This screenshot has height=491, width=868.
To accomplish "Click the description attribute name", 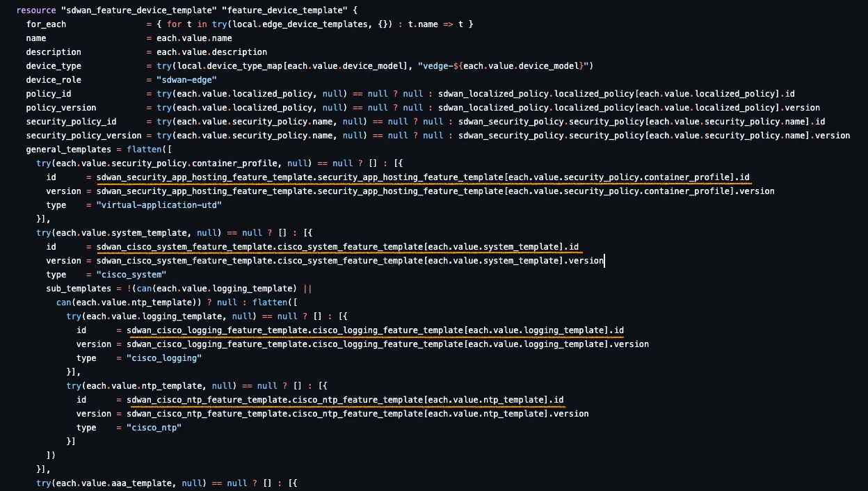I will [54, 52].
